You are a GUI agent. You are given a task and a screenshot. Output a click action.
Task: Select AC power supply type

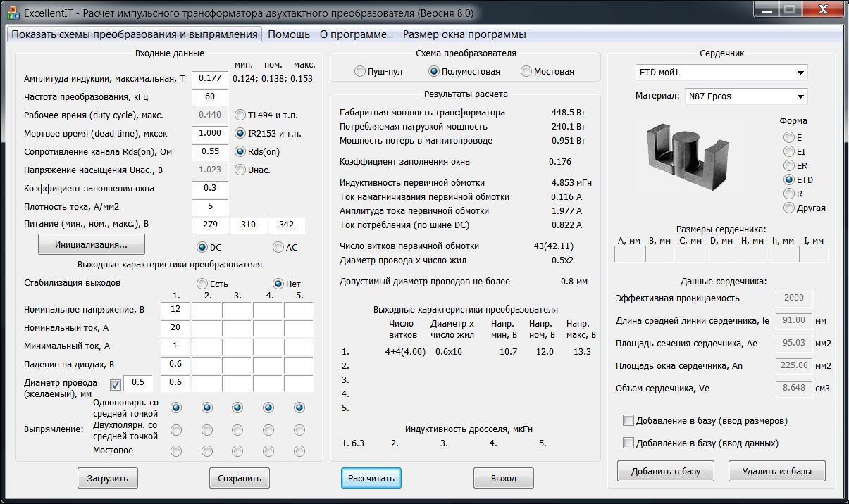tap(285, 247)
